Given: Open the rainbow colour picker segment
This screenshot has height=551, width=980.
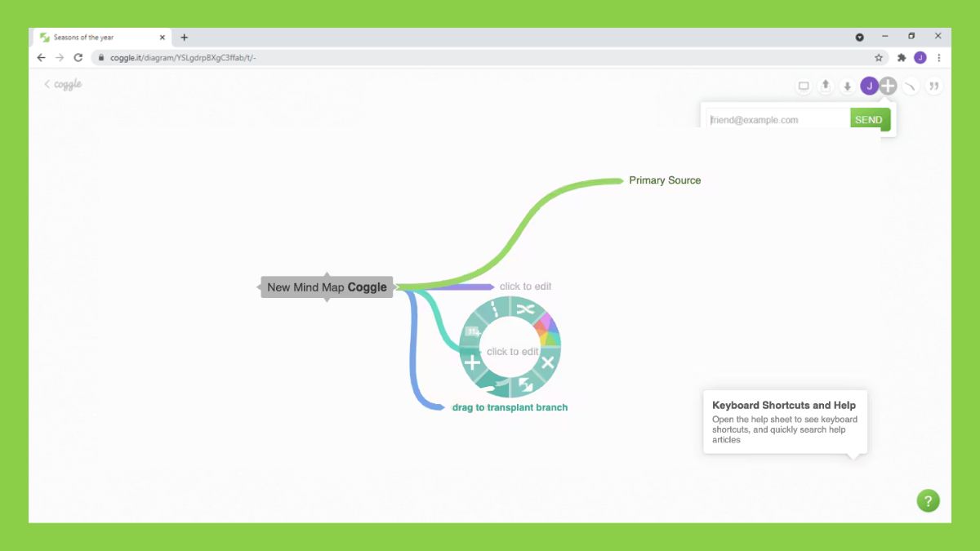Looking at the screenshot, I should [x=548, y=330].
